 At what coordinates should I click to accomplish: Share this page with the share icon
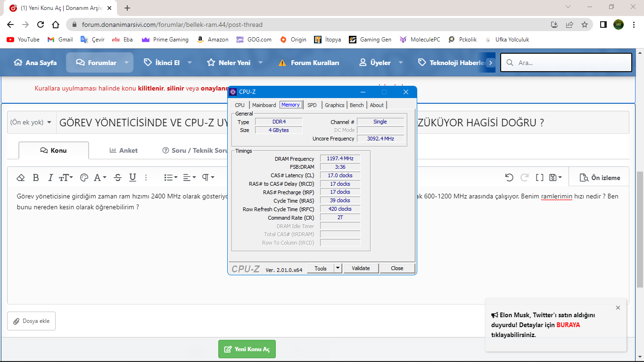point(570,25)
